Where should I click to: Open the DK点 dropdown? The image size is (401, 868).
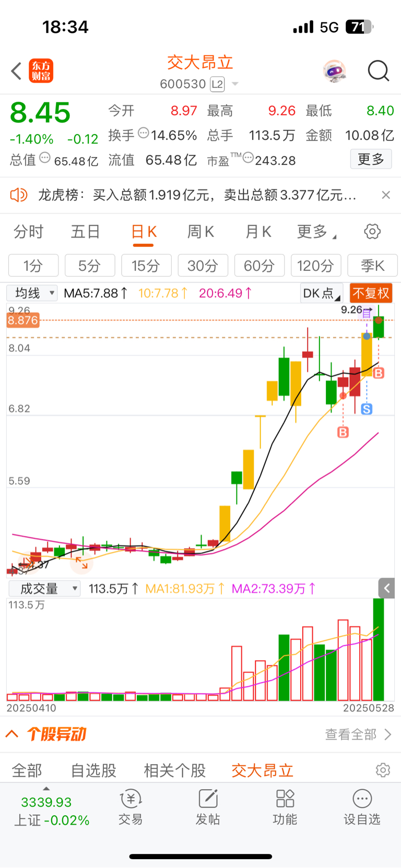[322, 293]
